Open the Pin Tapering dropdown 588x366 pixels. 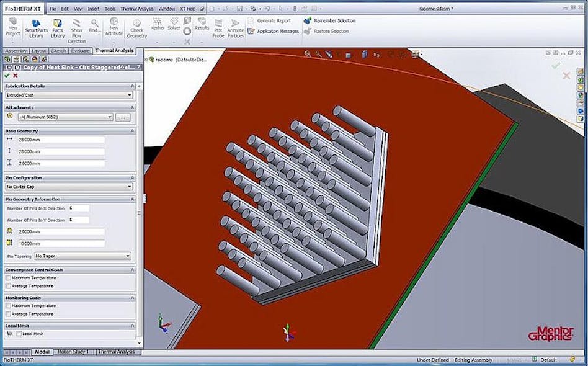tap(82, 256)
